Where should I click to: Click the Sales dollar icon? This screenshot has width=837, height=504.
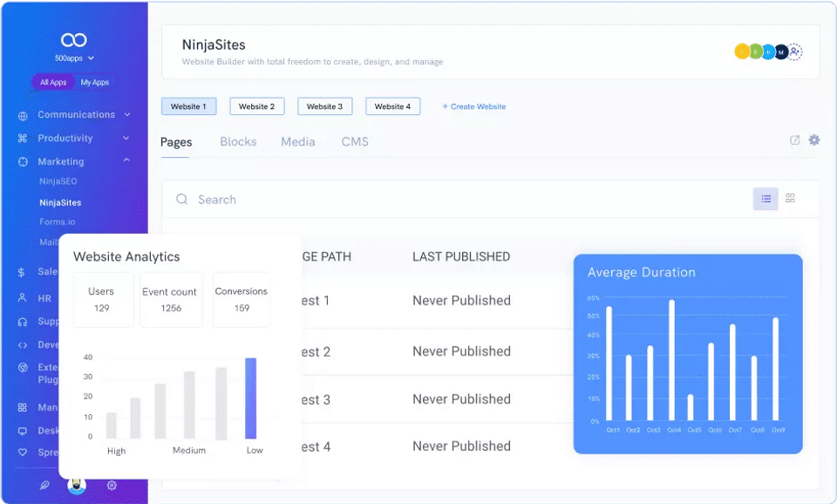tap(21, 272)
